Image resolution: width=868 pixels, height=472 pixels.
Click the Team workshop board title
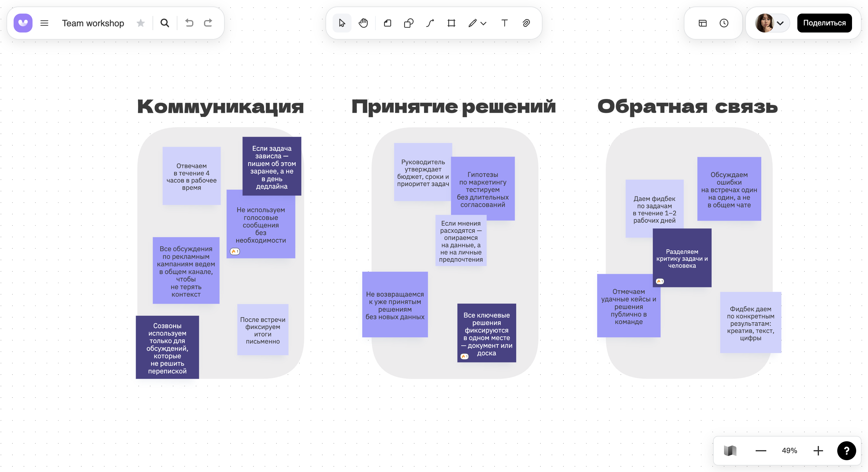(x=93, y=23)
